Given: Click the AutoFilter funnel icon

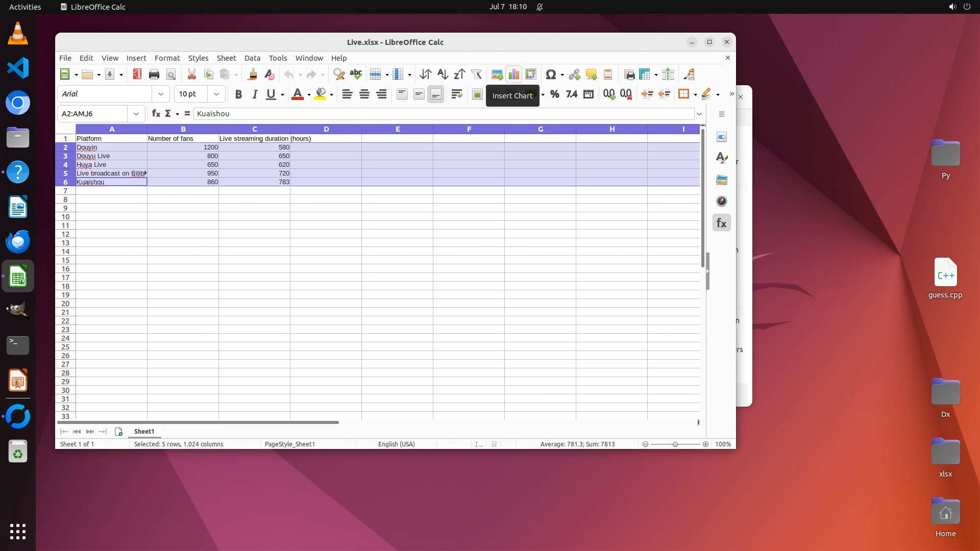Looking at the screenshot, I should (x=476, y=74).
